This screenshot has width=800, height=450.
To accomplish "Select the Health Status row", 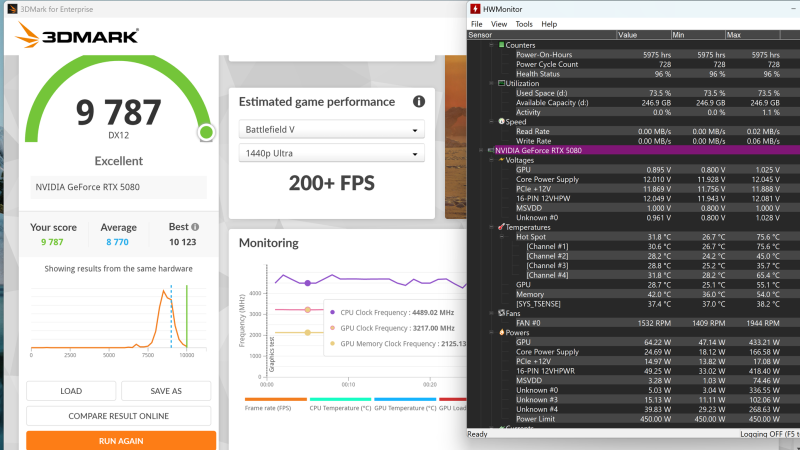I will [633, 73].
